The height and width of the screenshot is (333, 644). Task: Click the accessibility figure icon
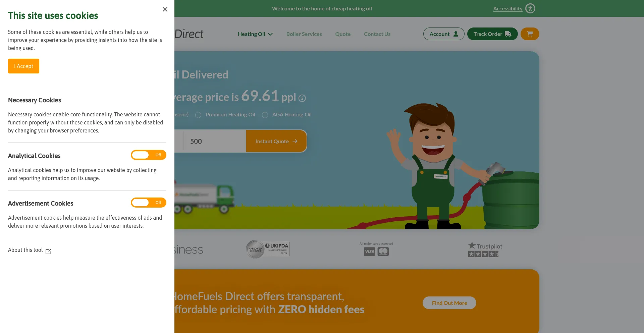[530, 8]
